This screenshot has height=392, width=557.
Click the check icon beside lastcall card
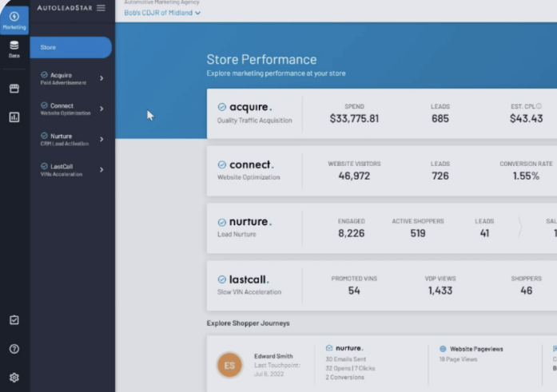tap(221, 279)
